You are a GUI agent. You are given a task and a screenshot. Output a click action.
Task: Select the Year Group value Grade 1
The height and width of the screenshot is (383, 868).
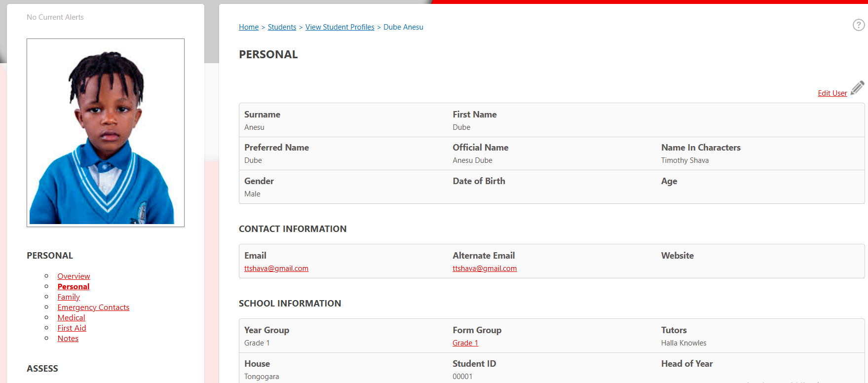tap(257, 343)
